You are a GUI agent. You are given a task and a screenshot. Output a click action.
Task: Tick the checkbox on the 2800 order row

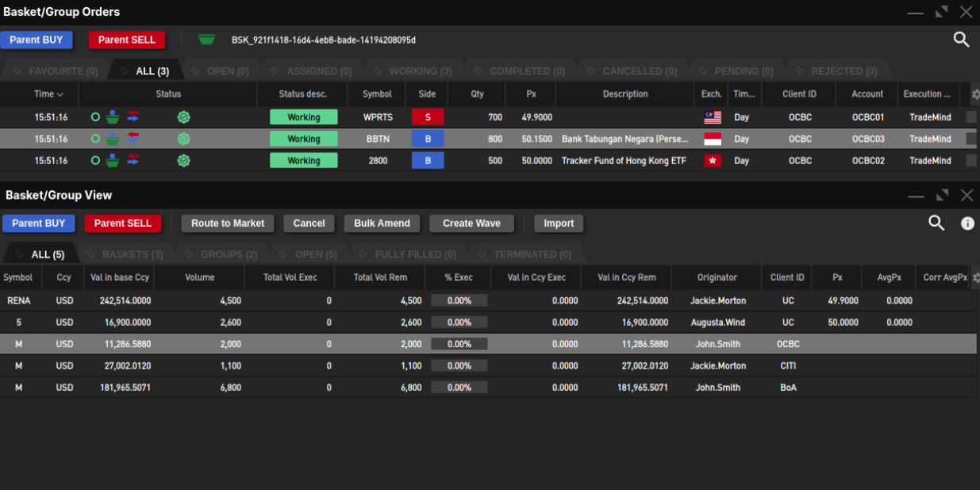(x=971, y=161)
